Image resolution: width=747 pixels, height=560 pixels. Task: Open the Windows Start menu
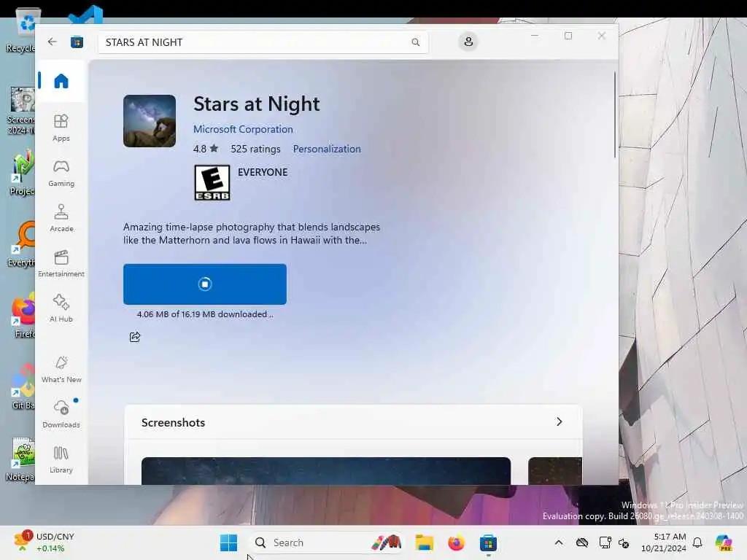click(228, 542)
